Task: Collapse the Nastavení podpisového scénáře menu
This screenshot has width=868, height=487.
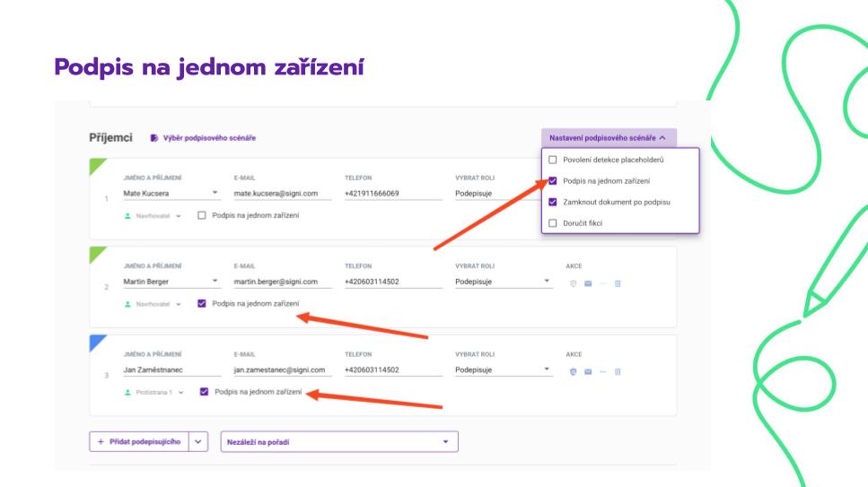Action: coord(608,138)
